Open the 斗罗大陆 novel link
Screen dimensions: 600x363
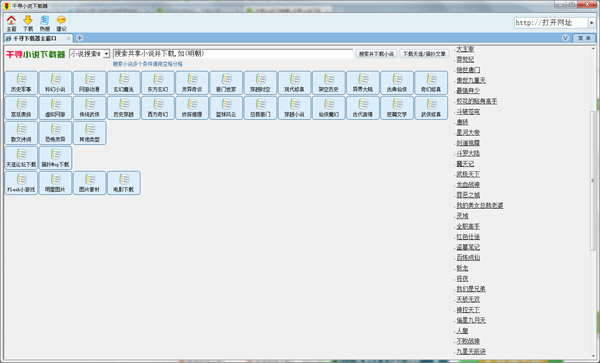click(x=468, y=153)
